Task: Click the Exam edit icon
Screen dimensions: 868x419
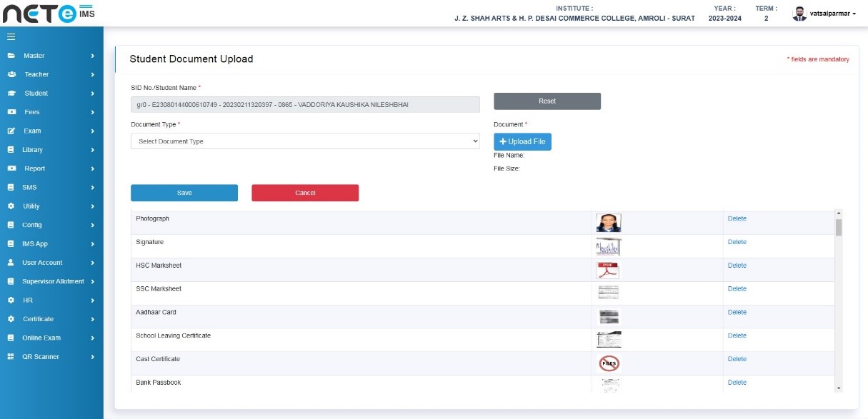Action: point(11,131)
